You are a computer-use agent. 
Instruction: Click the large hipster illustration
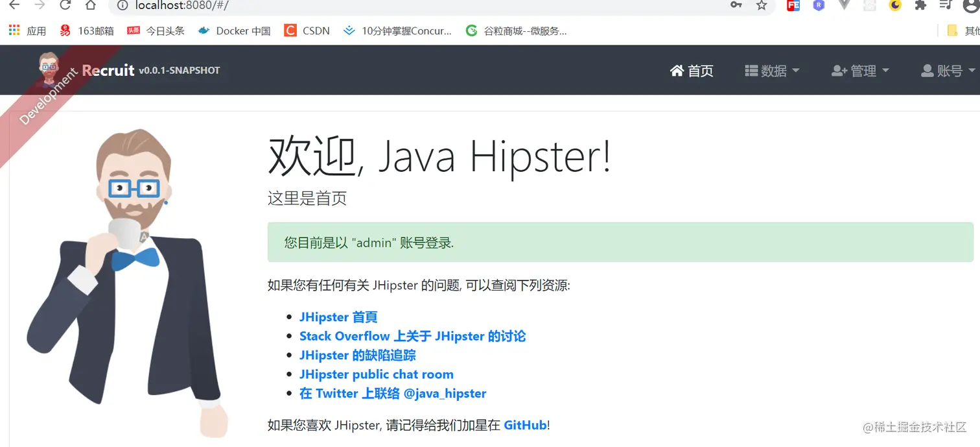click(x=127, y=282)
